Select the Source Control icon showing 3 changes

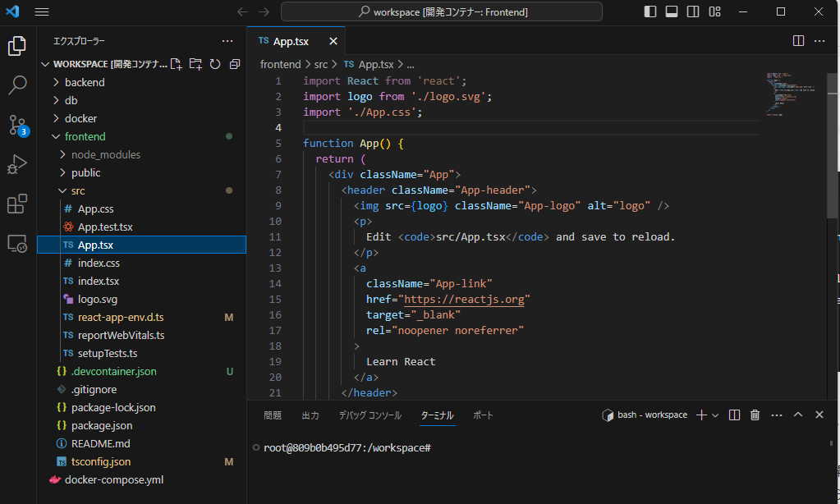point(17,125)
